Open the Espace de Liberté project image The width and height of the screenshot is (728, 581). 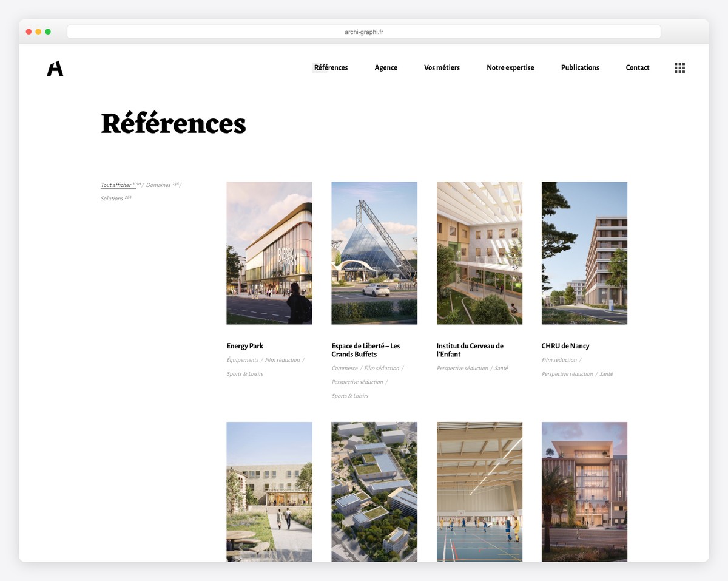pos(374,253)
